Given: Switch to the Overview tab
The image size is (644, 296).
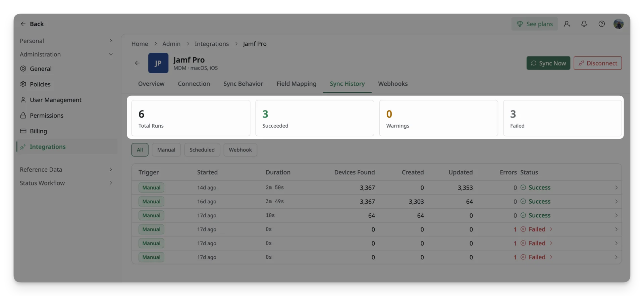Looking at the screenshot, I should point(151,84).
